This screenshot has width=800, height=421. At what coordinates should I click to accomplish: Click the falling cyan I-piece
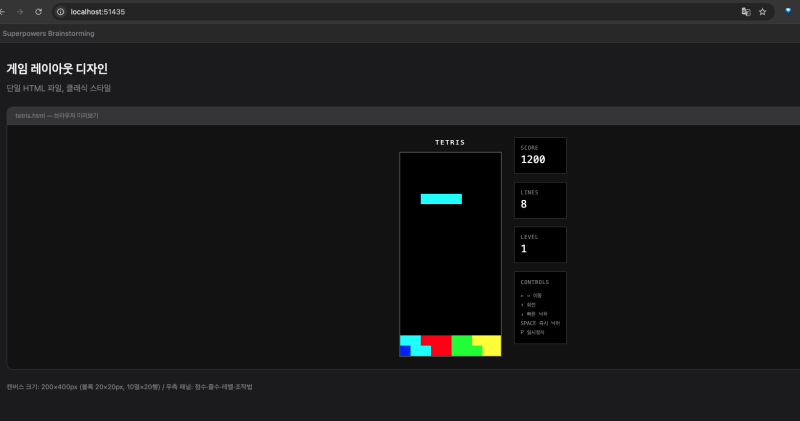click(x=441, y=199)
